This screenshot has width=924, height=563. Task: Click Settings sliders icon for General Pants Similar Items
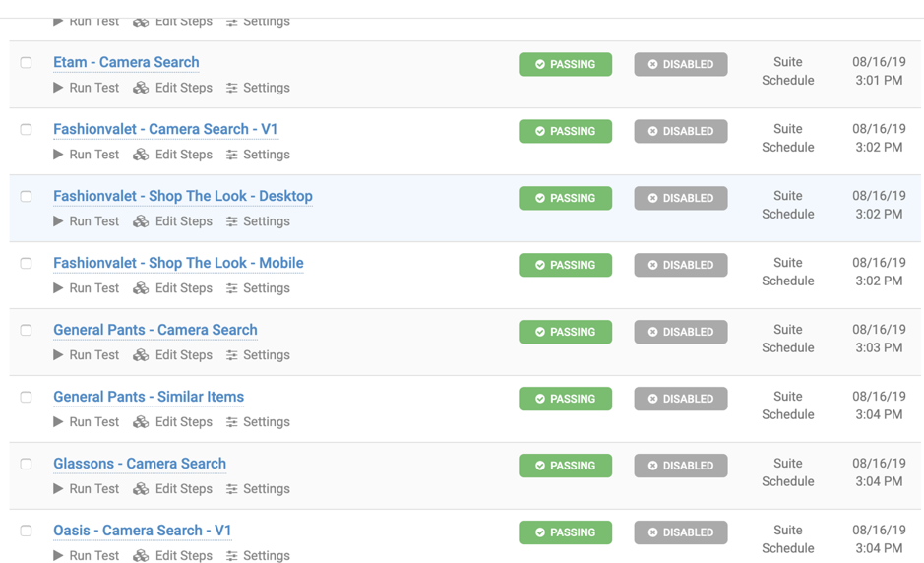point(232,422)
